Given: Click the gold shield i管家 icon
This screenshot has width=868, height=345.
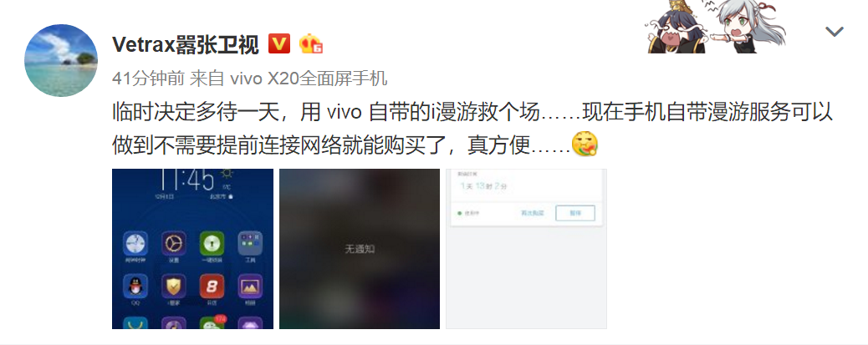Looking at the screenshot, I should (174, 286).
